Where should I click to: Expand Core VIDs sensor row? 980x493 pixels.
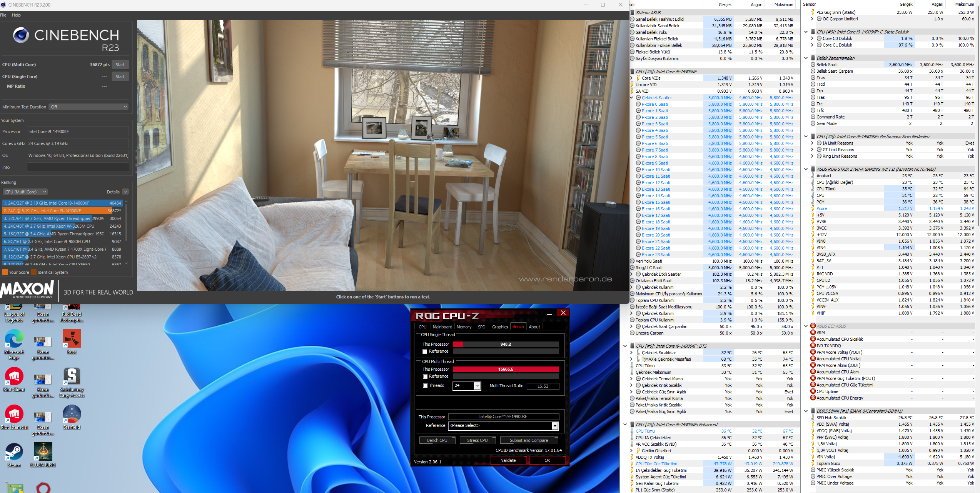(631, 78)
